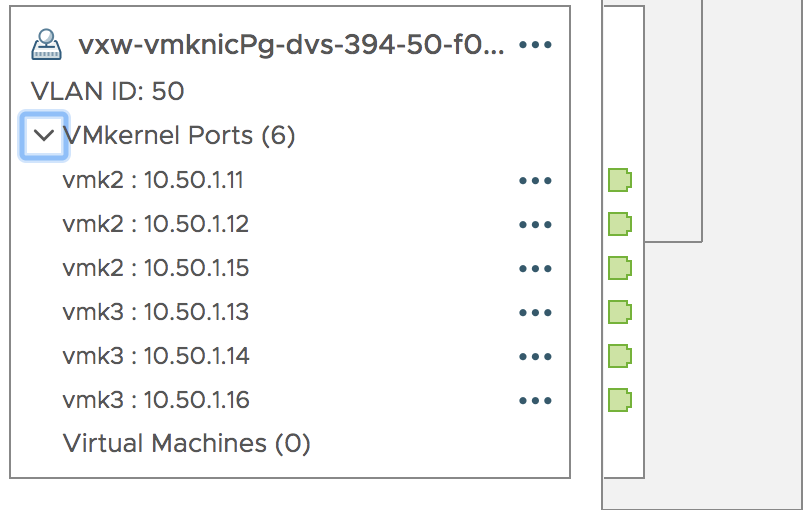Image resolution: width=806 pixels, height=510 pixels.
Task: Open the ellipsis menu for vxw-vmknicPg-dvs port group
Action: tap(535, 45)
